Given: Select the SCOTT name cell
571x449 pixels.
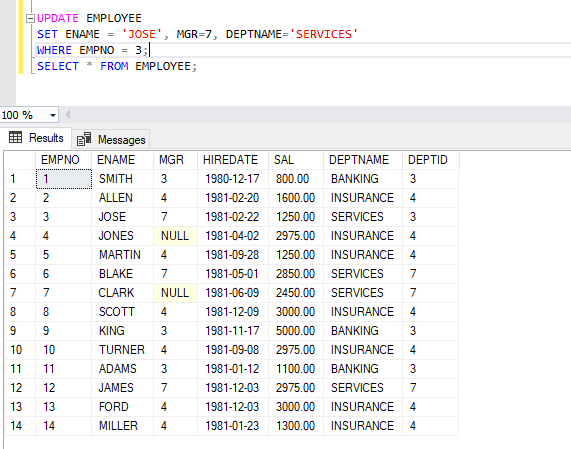Looking at the screenshot, I should 122,312.
